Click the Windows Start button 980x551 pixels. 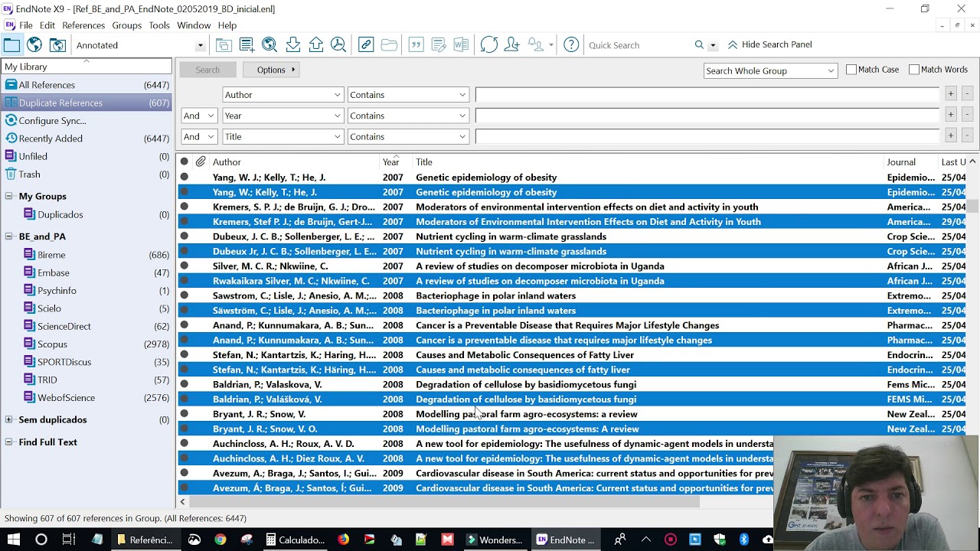click(x=14, y=540)
